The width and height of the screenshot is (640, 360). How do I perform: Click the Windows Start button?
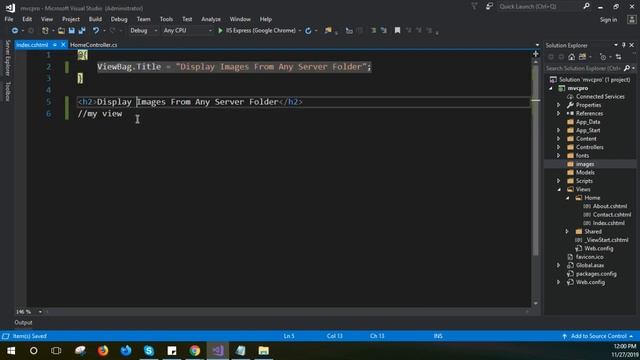(x=11, y=351)
